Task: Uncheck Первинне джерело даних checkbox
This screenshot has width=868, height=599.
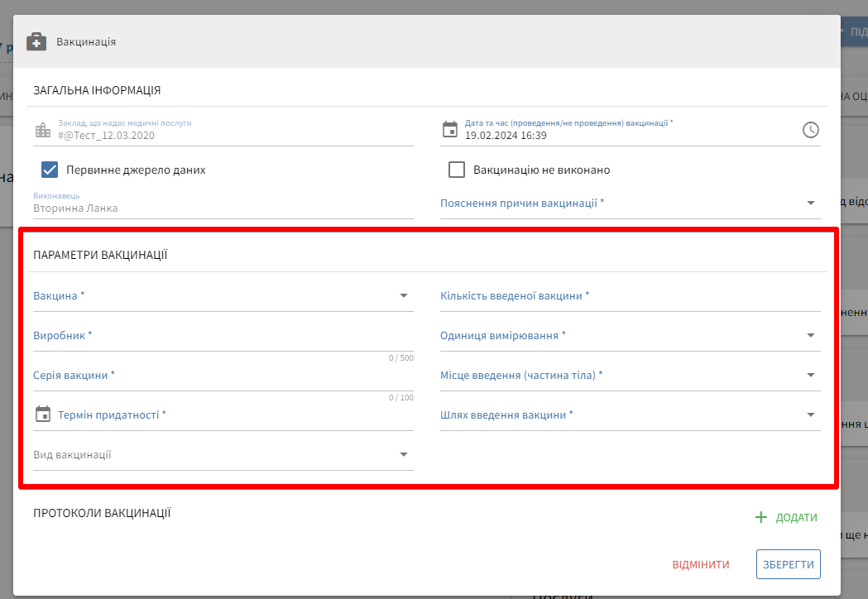Action: tap(50, 170)
